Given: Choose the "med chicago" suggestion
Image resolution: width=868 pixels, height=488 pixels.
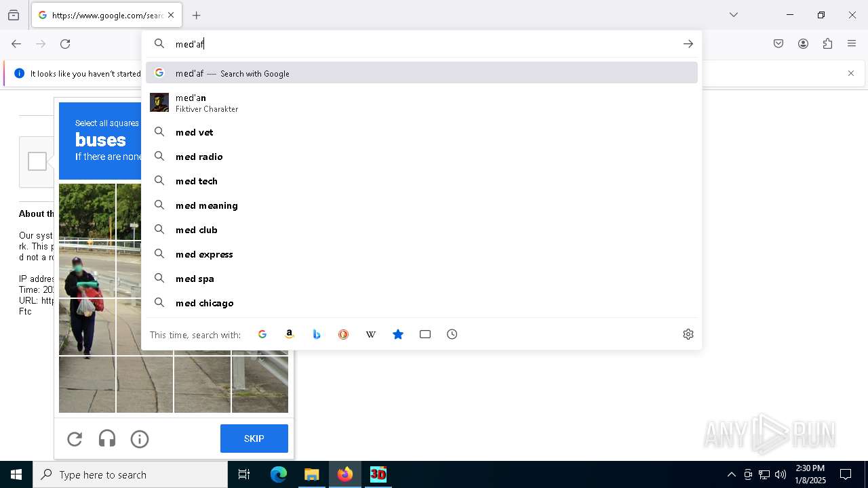Looking at the screenshot, I should pos(422,303).
